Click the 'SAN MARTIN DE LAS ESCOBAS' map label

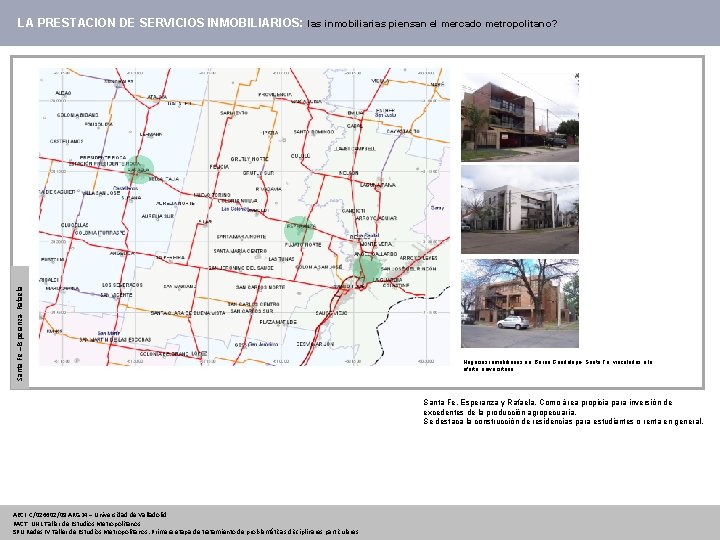[115, 340]
